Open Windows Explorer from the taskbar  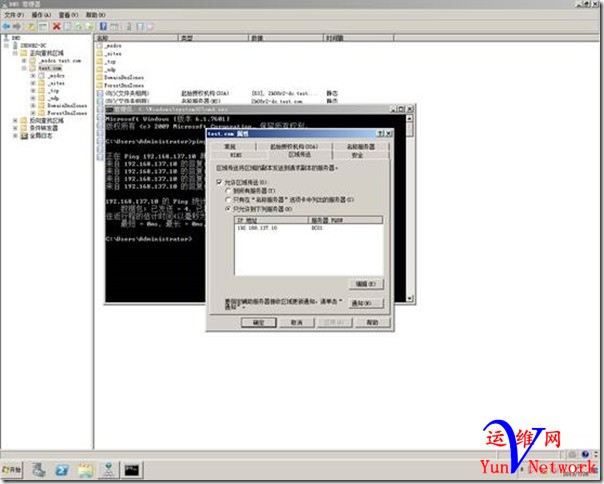pos(86,470)
